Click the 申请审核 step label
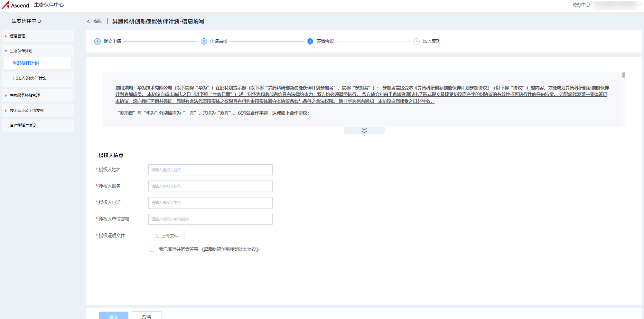The image size is (644, 319). (219, 41)
